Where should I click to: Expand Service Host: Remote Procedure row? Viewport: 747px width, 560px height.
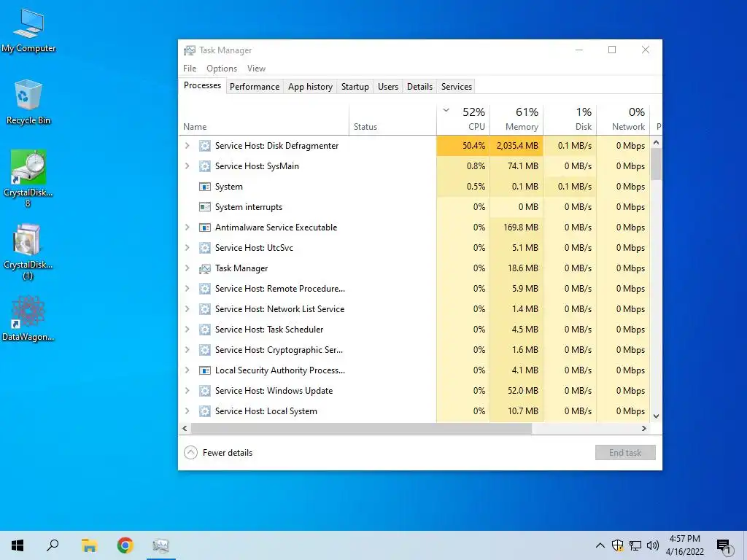[187, 289]
